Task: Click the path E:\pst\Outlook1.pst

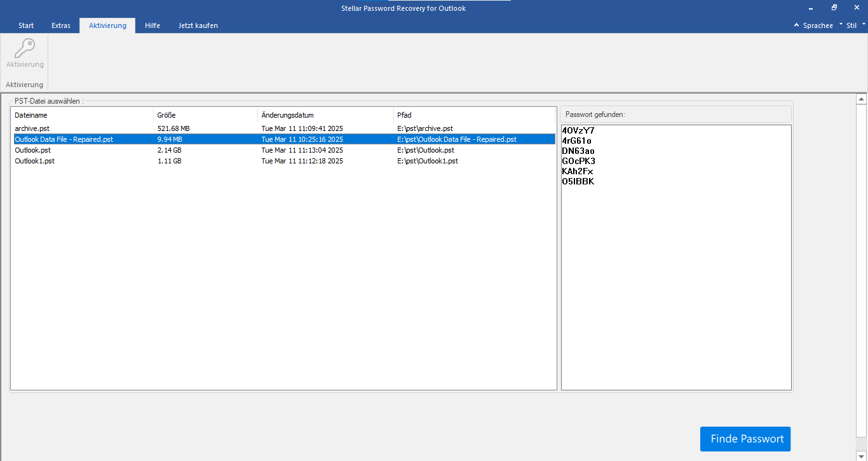Action: 428,161
